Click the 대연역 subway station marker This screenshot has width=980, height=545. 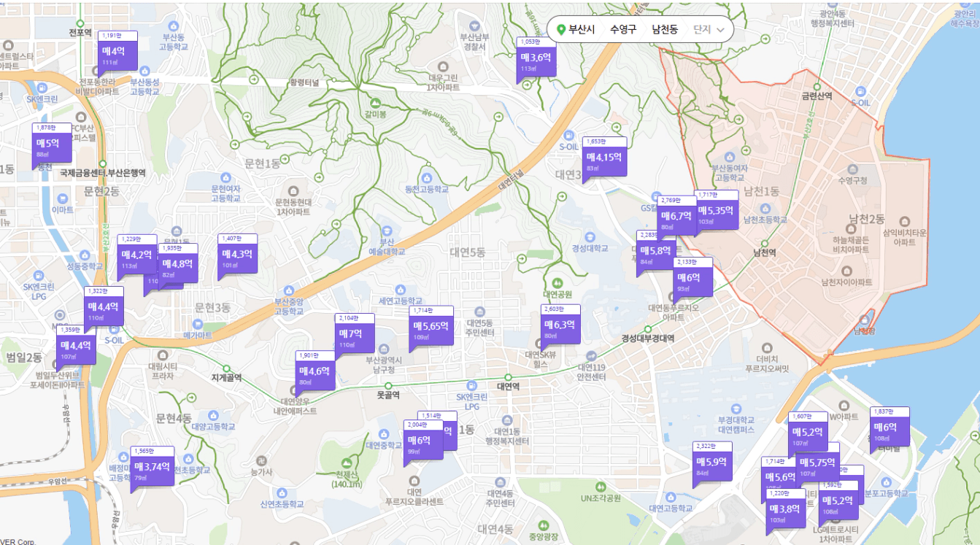[x=509, y=376]
